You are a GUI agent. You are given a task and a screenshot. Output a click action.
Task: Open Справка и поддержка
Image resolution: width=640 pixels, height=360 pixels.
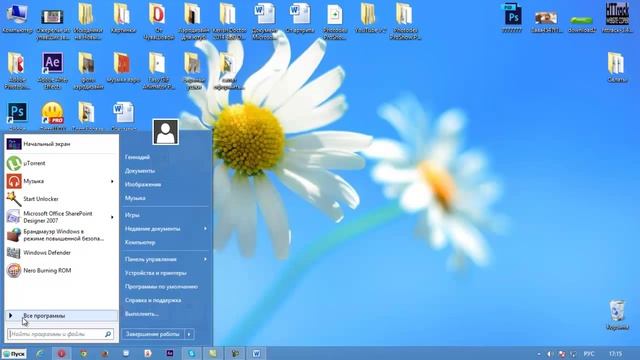[153, 300]
